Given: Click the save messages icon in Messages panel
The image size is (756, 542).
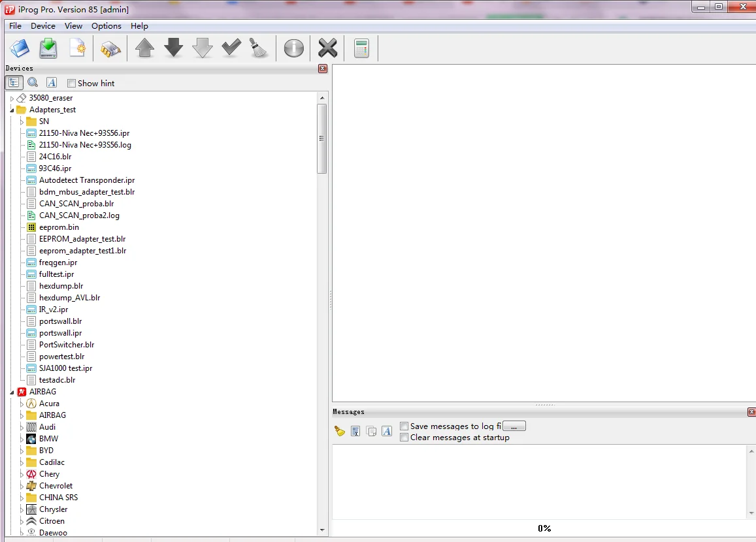Looking at the screenshot, I should tap(355, 431).
